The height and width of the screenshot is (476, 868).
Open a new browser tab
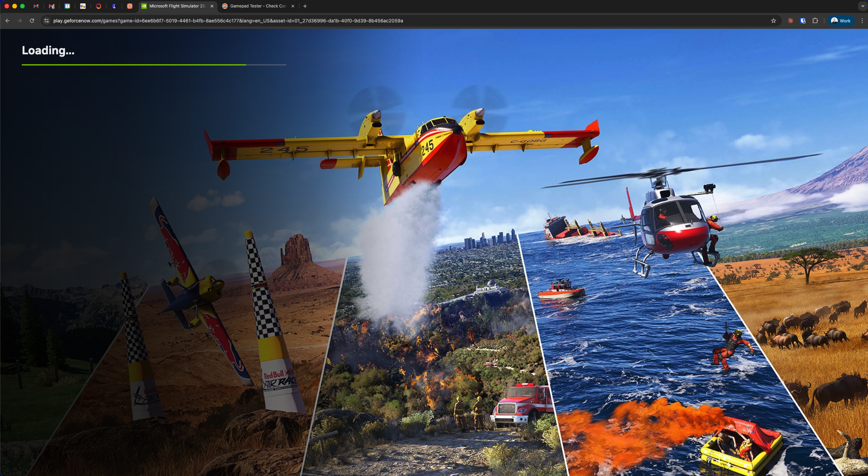click(x=305, y=6)
